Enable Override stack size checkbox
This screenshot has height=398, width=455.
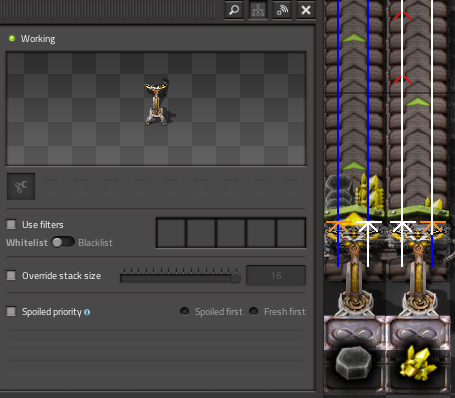tap(11, 276)
